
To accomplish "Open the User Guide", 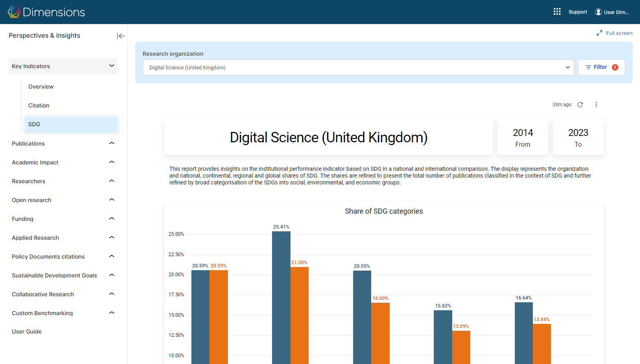I will click(27, 332).
